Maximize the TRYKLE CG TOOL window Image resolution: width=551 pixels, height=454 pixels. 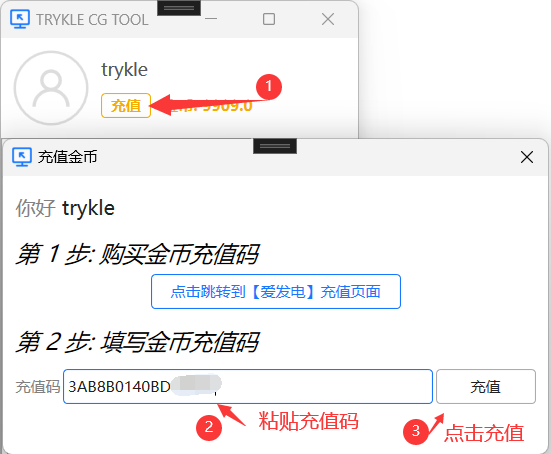point(269,19)
